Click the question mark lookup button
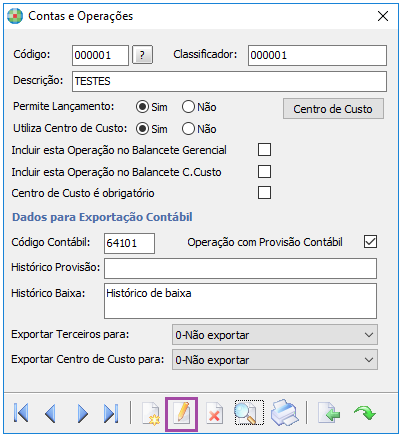The image size is (401, 435). pos(143,55)
